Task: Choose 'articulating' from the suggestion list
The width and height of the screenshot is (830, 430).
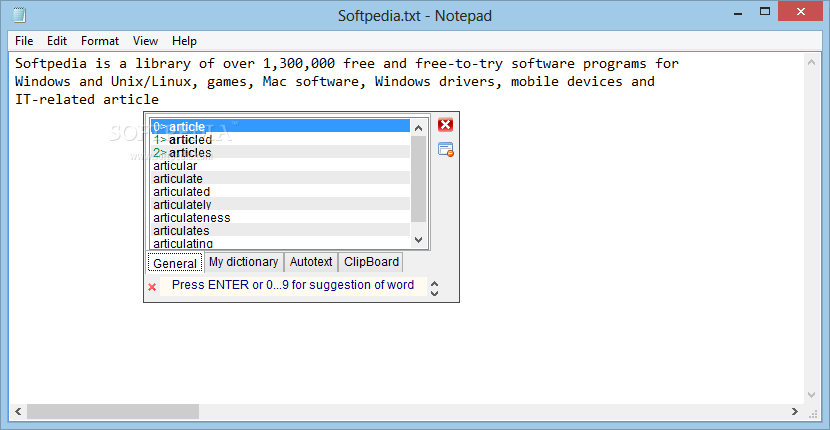Action: pos(280,243)
